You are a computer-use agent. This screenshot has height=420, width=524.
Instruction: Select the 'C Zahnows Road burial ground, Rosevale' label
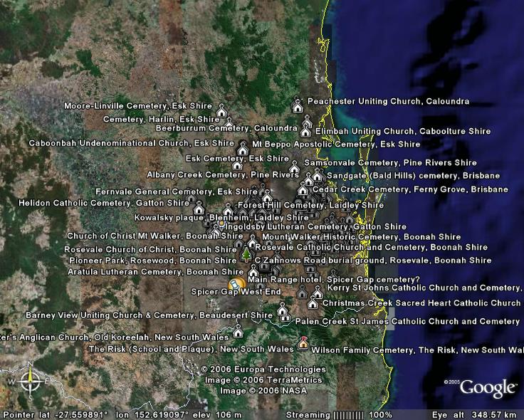343,261
